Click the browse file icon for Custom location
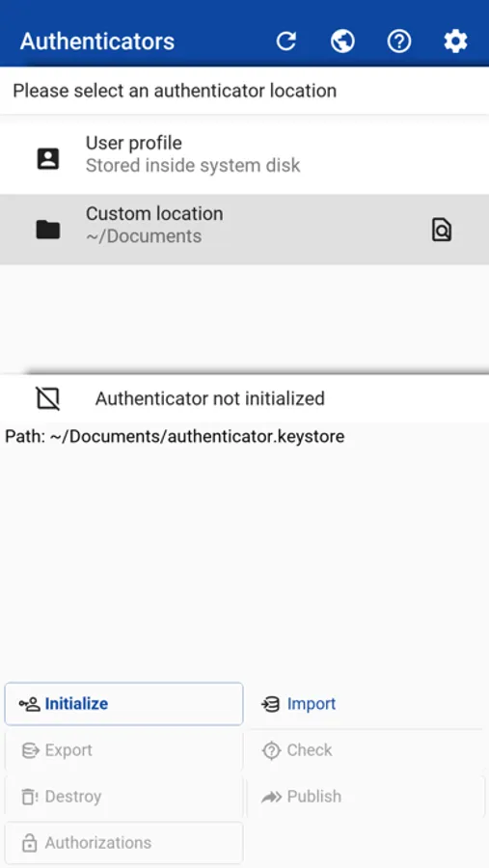The width and height of the screenshot is (489, 868). point(442,230)
